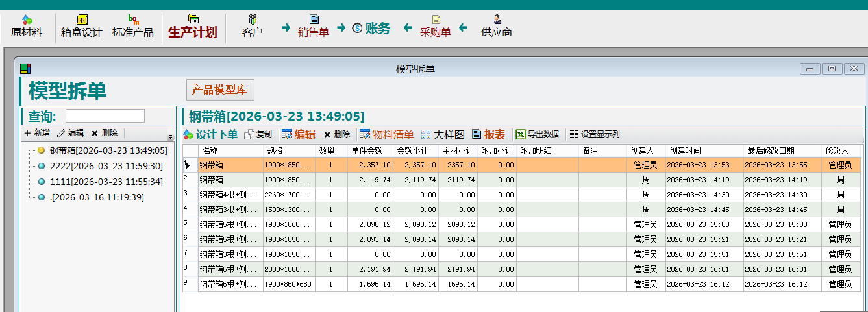Open 销售单 sales orders

[x=314, y=27]
